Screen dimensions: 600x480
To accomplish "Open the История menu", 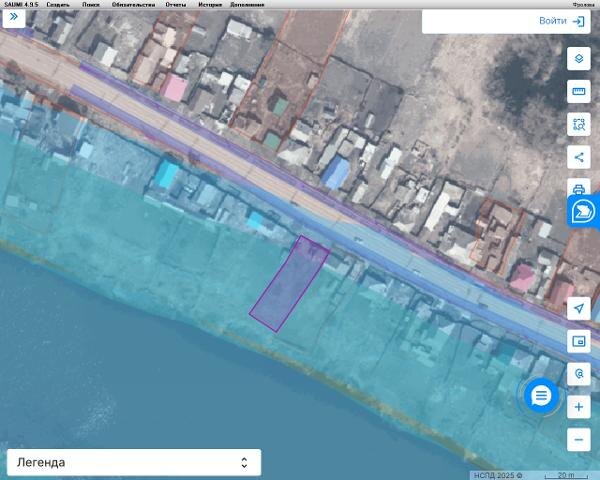I will coord(210,5).
